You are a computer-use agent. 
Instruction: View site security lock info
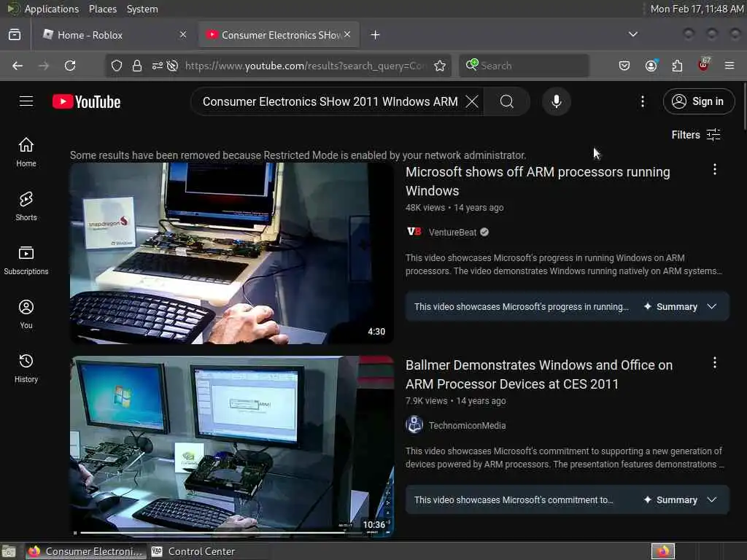coord(137,66)
